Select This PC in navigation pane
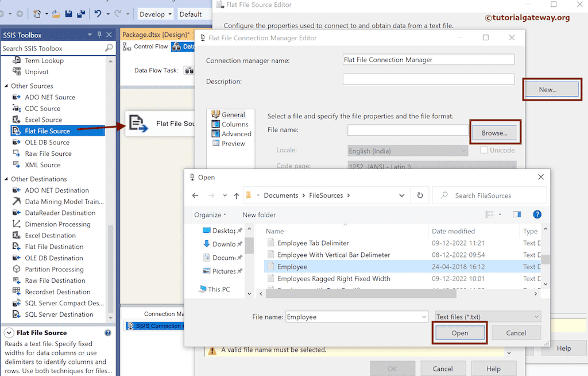This screenshot has width=588, height=376. click(219, 289)
